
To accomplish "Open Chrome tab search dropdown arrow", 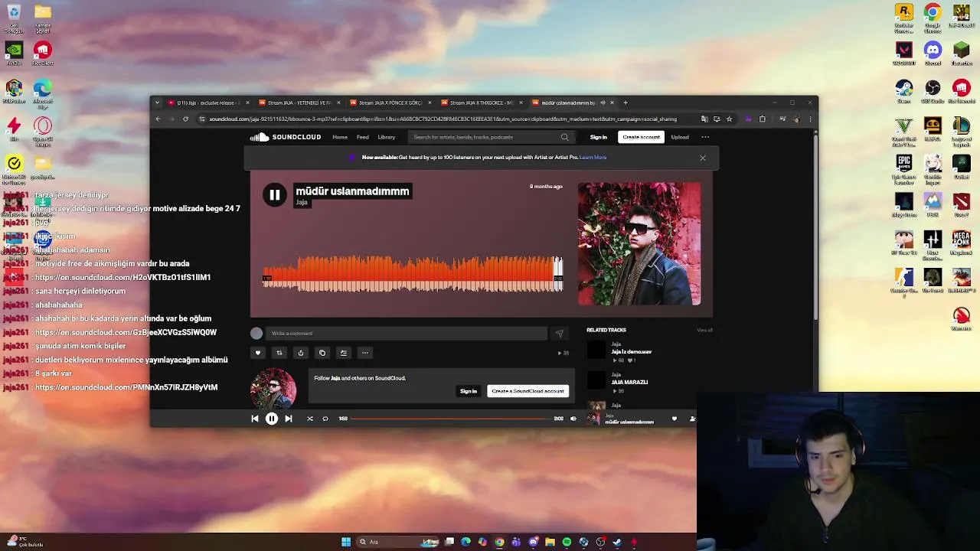I will 157,103.
